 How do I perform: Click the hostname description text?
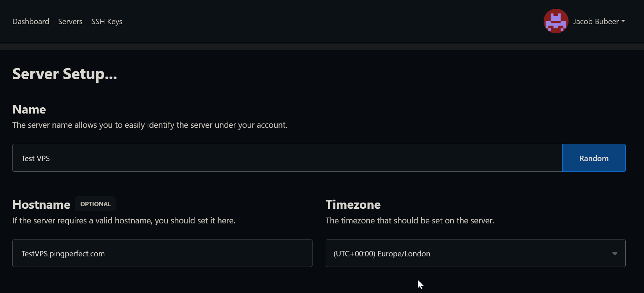124,221
